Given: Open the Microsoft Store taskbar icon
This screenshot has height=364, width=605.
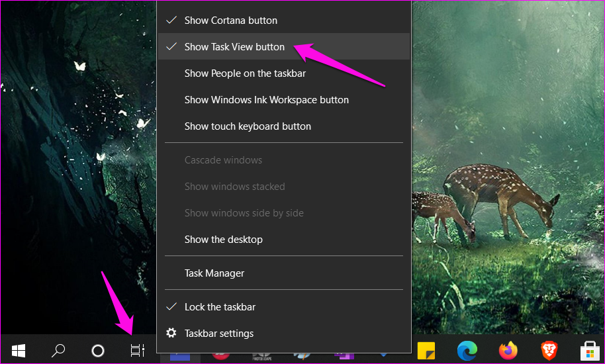Looking at the screenshot, I should click(x=588, y=350).
